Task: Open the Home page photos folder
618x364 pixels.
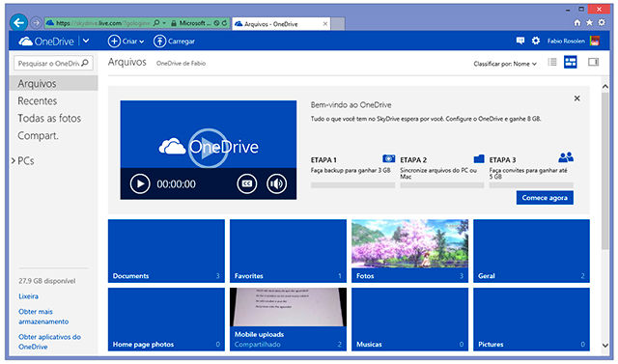Action: pos(166,320)
